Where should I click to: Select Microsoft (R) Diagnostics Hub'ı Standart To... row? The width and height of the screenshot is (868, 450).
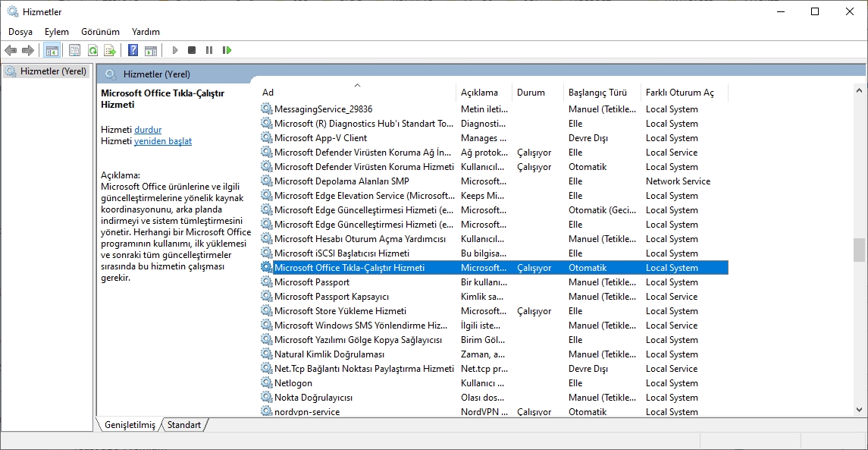click(494, 124)
